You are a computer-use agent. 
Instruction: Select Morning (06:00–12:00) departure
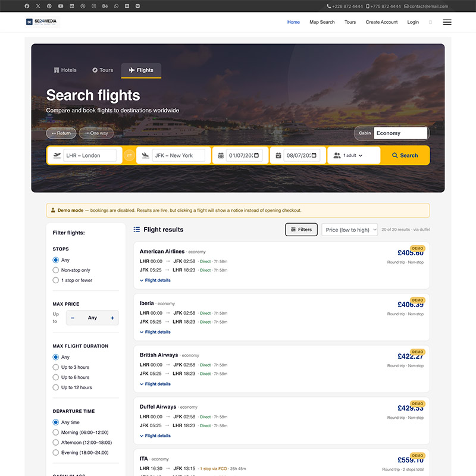pyautogui.click(x=55, y=433)
